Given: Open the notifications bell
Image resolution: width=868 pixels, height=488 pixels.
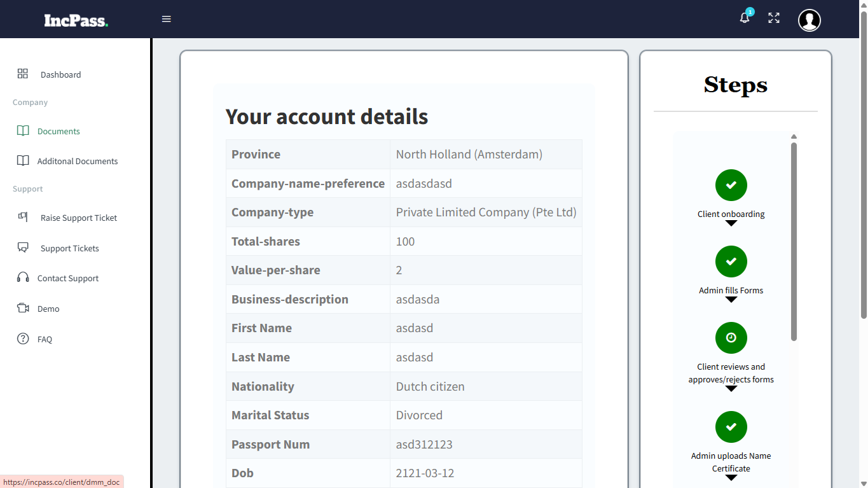Looking at the screenshot, I should click(745, 18).
